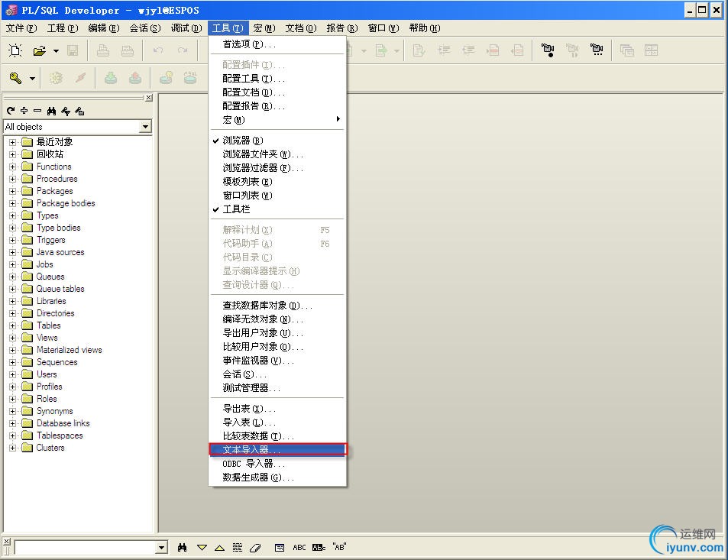Open 会话 (S) in Tools menu

pyautogui.click(x=277, y=374)
